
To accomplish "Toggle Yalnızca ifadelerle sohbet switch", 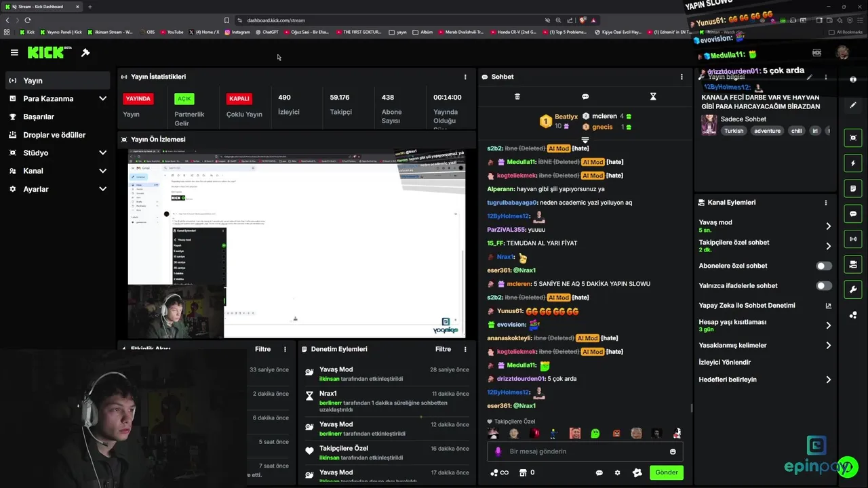I will (x=824, y=286).
